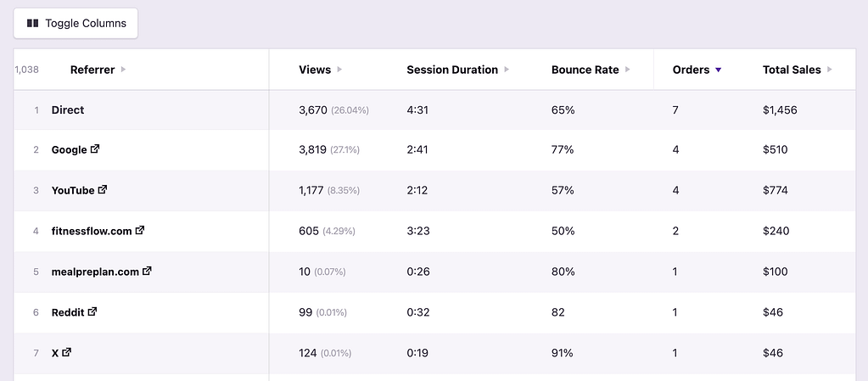This screenshot has height=381, width=868.
Task: Open Google referrer external link icon
Action: [x=95, y=149]
